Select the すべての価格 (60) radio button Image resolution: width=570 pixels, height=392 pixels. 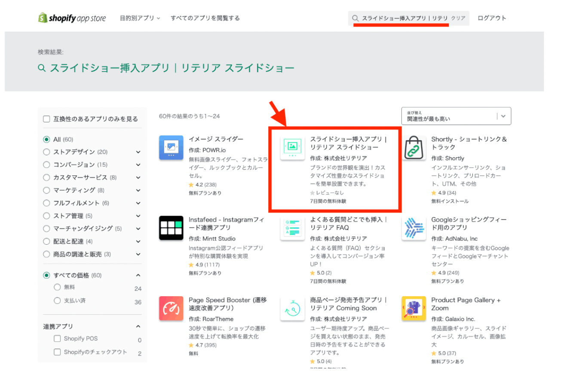(46, 275)
